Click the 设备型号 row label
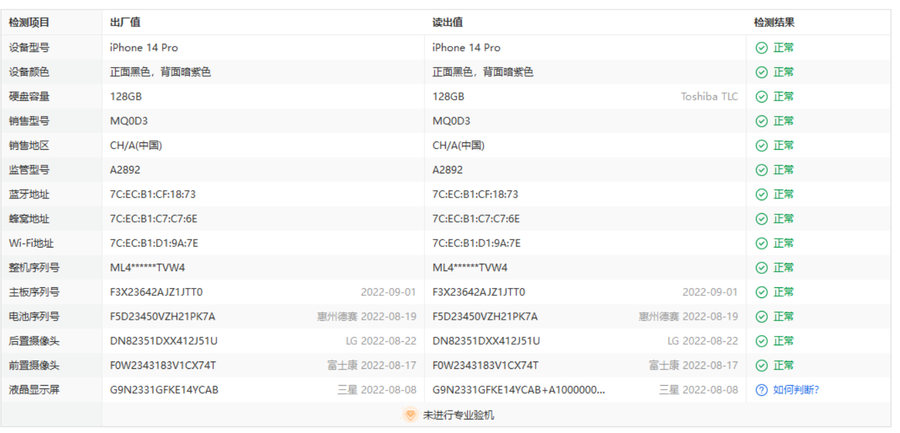The width and height of the screenshot is (900, 433). (29, 48)
